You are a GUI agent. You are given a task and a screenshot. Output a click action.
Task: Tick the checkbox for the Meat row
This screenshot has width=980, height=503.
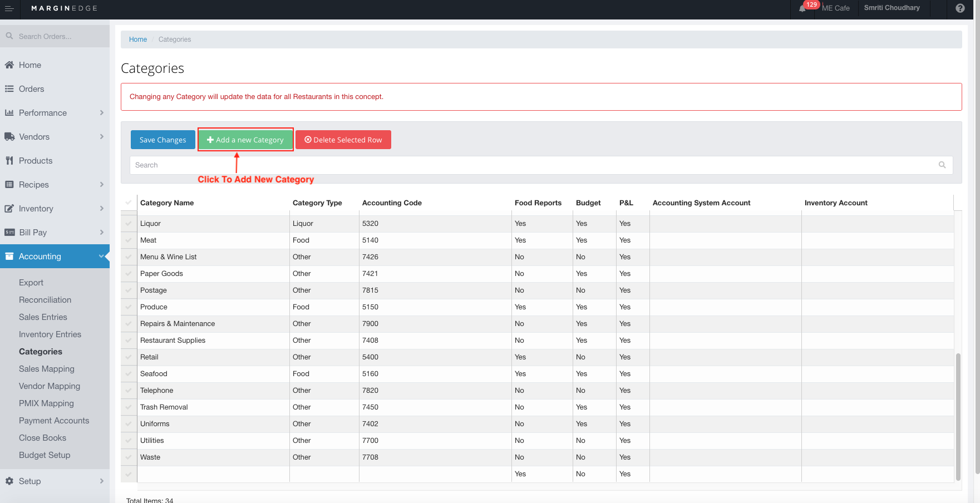click(129, 240)
